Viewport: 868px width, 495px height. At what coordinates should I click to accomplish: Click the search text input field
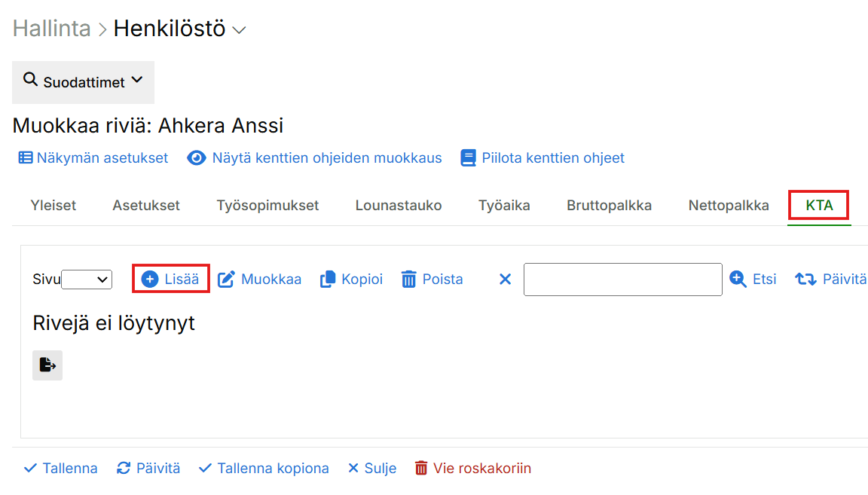[622, 280]
